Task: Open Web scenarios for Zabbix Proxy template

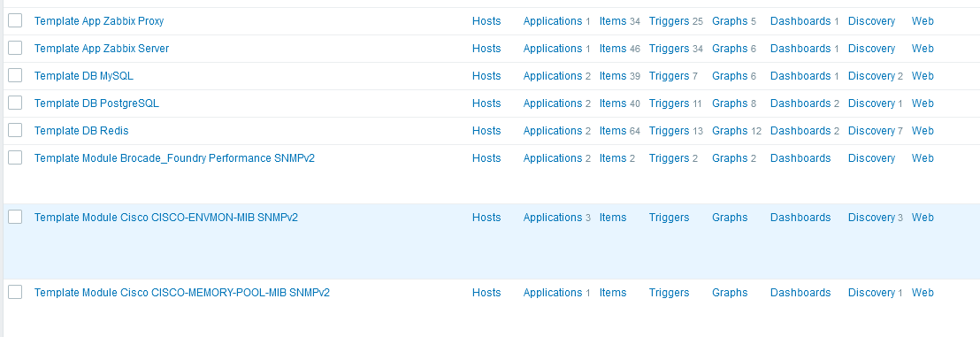Action: tap(923, 21)
